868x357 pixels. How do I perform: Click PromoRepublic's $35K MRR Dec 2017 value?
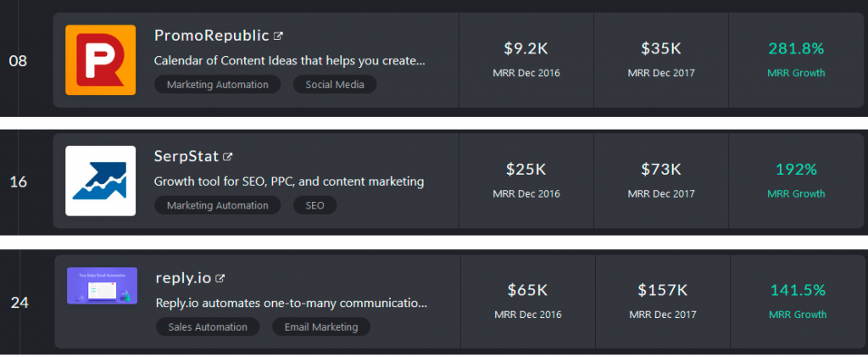(x=661, y=49)
